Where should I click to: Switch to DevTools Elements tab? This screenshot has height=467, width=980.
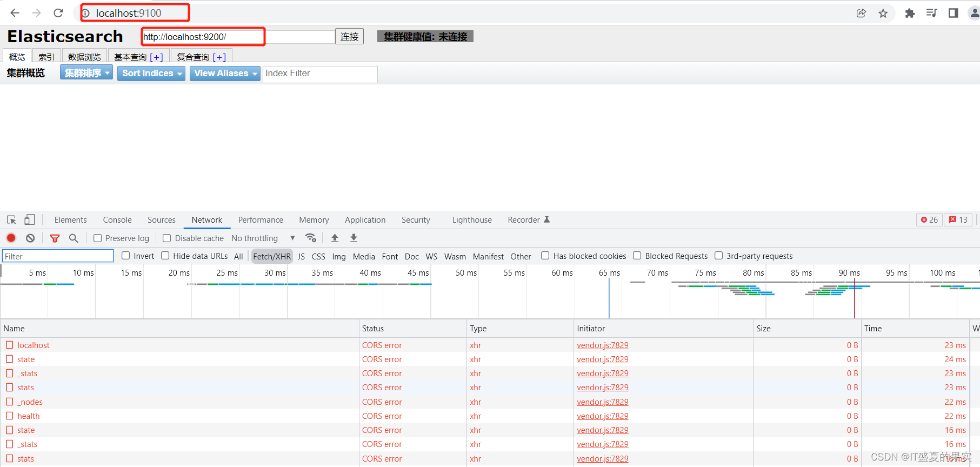70,220
